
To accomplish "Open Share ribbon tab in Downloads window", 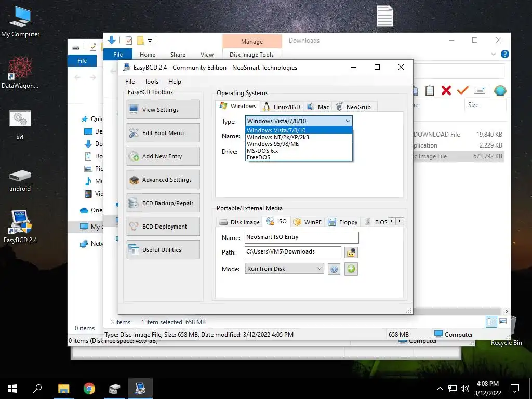I will [x=178, y=54].
